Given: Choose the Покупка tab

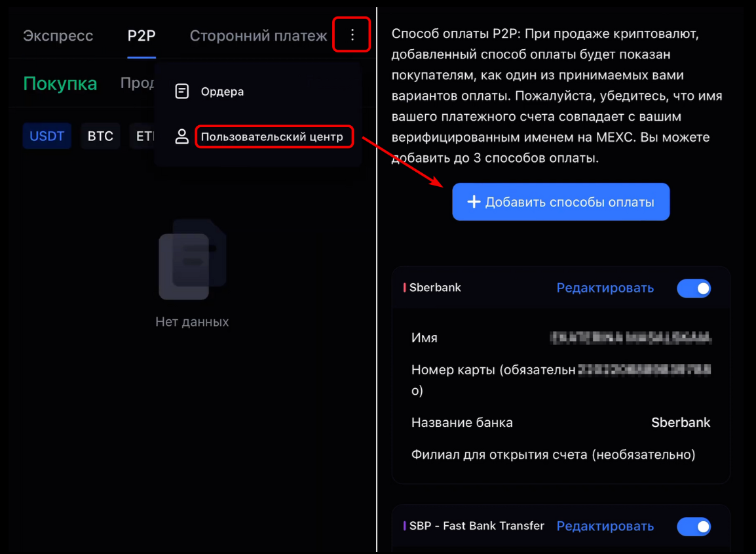Looking at the screenshot, I should [60, 83].
